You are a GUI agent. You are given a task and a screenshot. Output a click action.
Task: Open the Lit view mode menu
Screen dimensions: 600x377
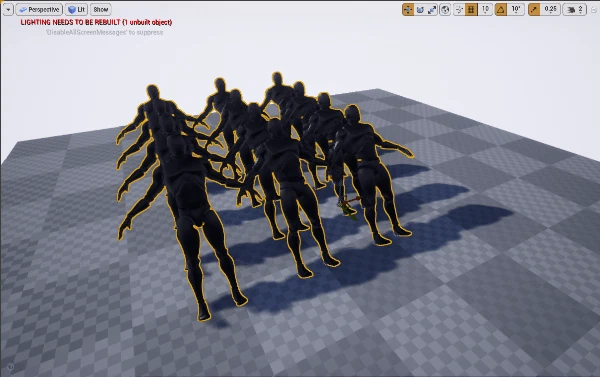click(77, 10)
